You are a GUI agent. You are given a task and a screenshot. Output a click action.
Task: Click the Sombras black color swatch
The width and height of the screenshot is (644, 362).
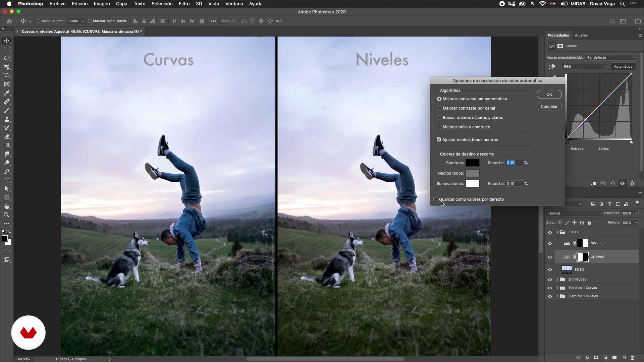(x=472, y=163)
